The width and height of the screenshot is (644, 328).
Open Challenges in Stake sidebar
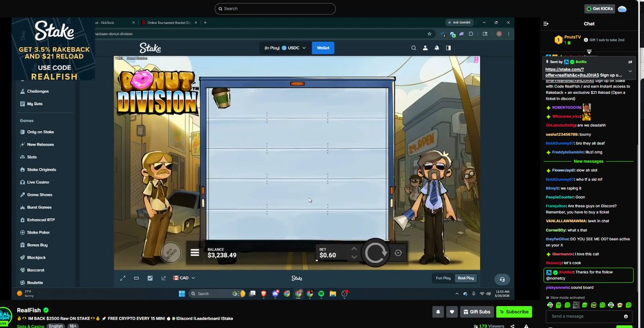click(38, 91)
